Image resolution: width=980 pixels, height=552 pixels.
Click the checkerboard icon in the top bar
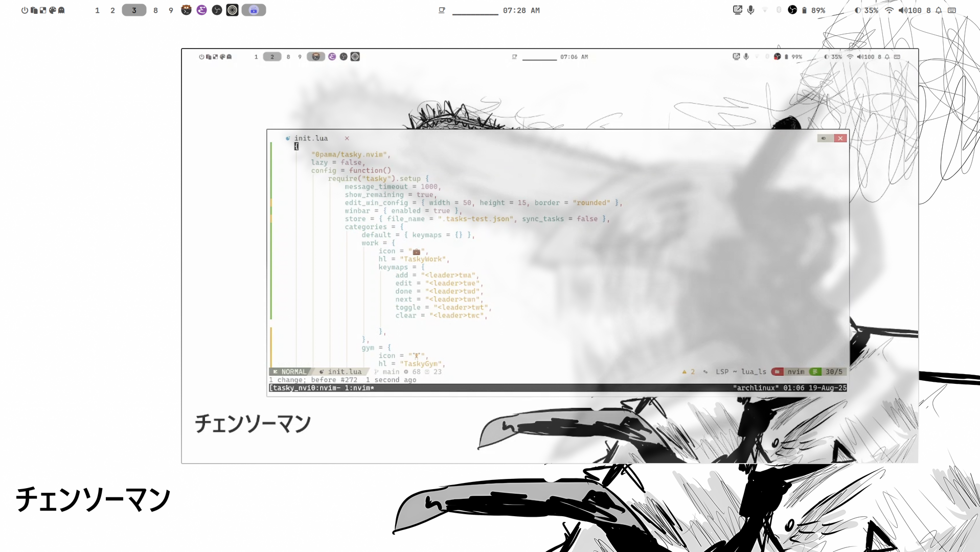pyautogui.click(x=43, y=10)
